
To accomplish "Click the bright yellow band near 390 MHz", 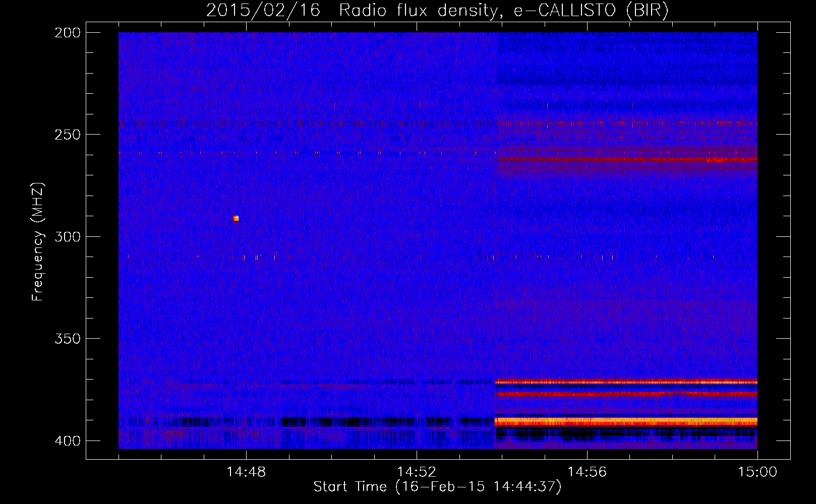I will (626, 420).
